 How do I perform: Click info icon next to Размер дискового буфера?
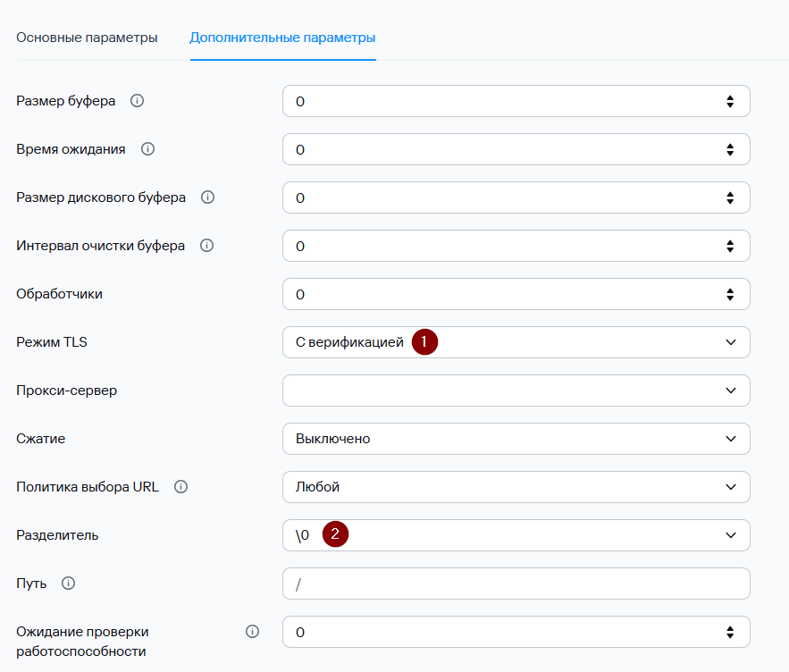click(207, 197)
